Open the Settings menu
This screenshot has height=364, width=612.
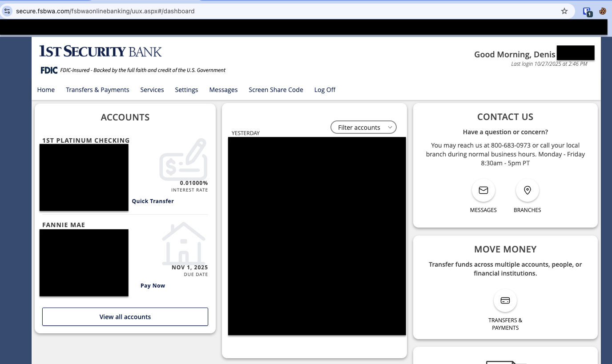pyautogui.click(x=186, y=90)
